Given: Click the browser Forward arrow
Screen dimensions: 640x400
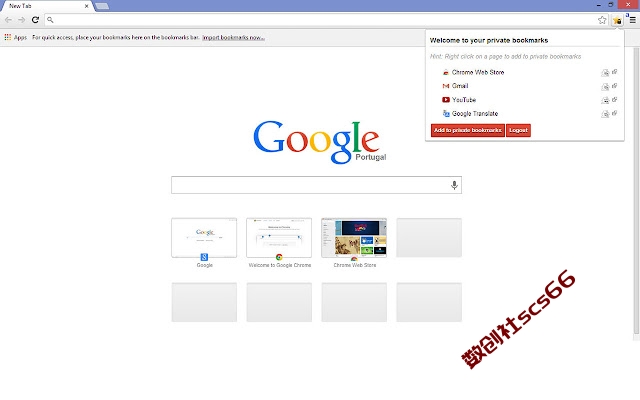Looking at the screenshot, I should pos(22,20).
